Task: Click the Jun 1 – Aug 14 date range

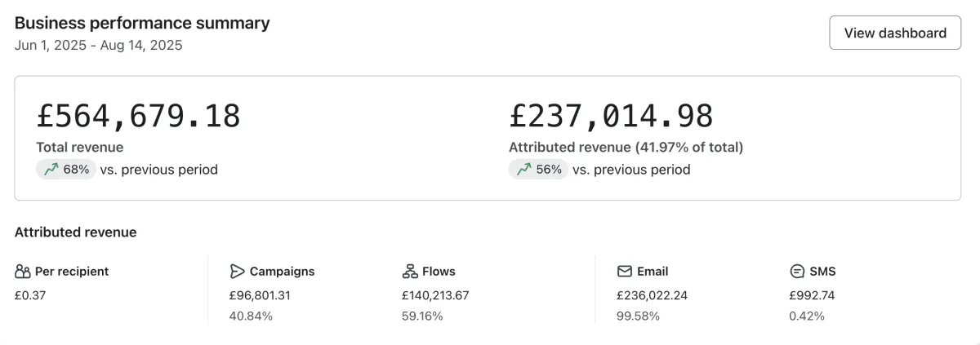Action: coord(98,46)
